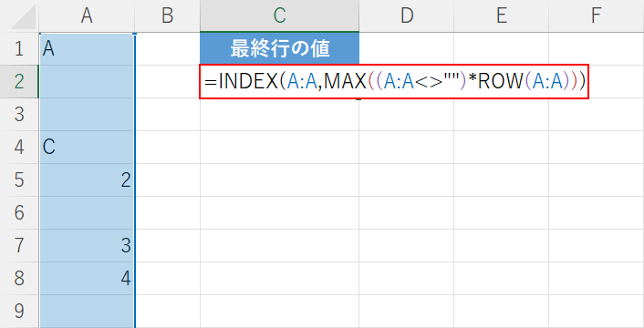Image resolution: width=644 pixels, height=328 pixels.
Task: Select row 4 header
Action: pyautogui.click(x=19, y=148)
